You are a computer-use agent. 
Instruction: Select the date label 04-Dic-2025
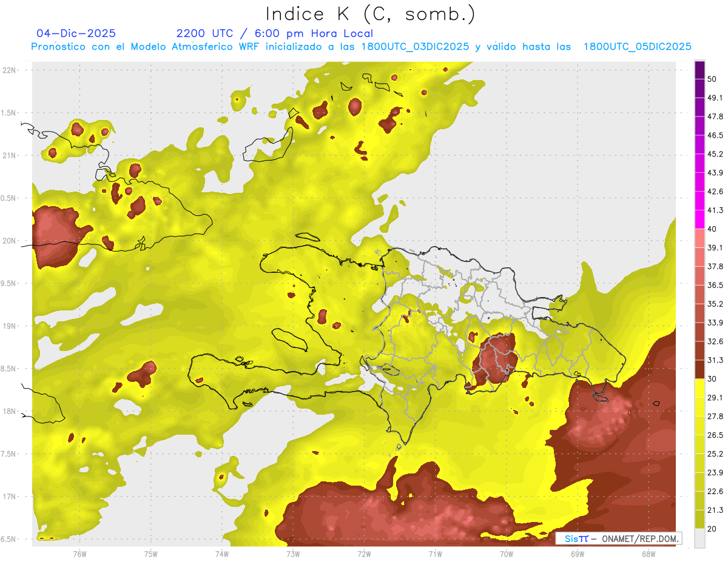76,33
